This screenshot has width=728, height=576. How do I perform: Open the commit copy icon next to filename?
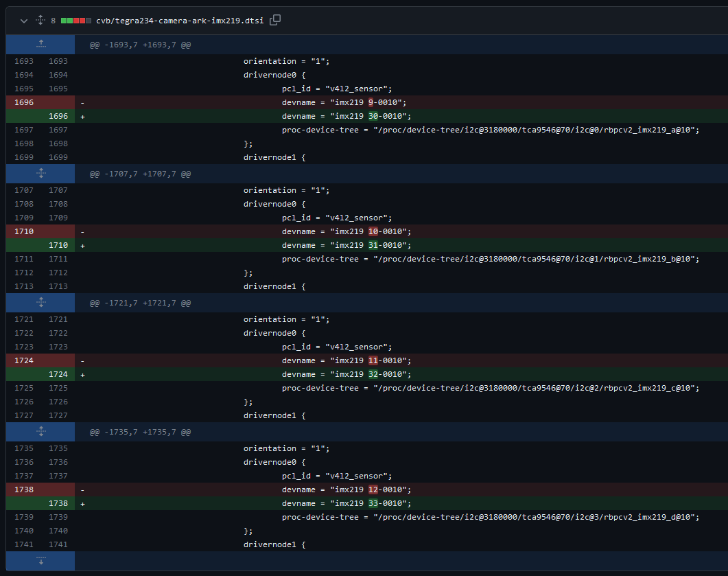pyautogui.click(x=274, y=20)
